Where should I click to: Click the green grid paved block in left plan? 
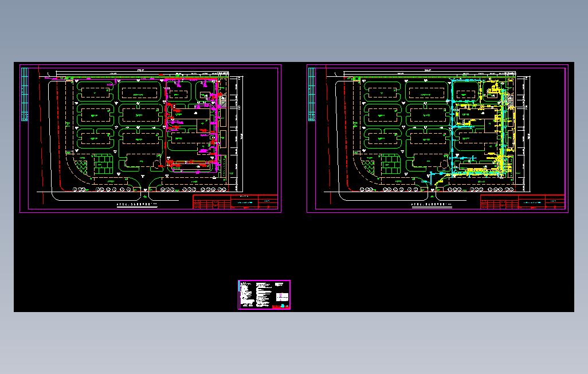pos(103,165)
